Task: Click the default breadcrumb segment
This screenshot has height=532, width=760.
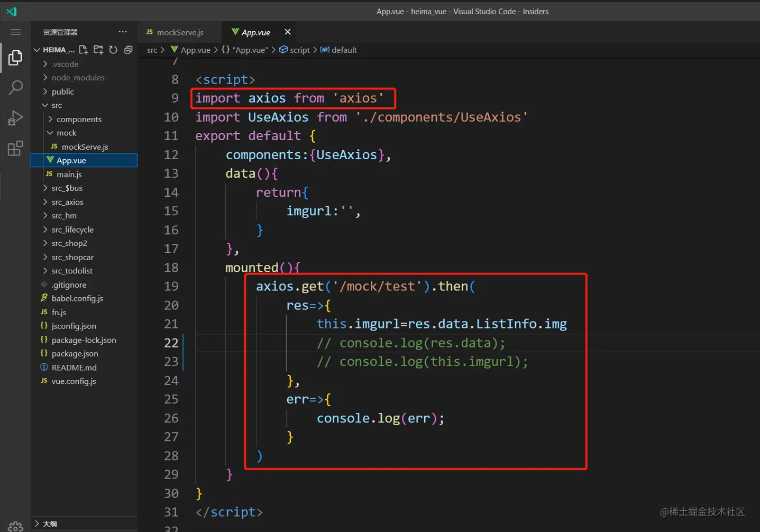Action: point(338,50)
